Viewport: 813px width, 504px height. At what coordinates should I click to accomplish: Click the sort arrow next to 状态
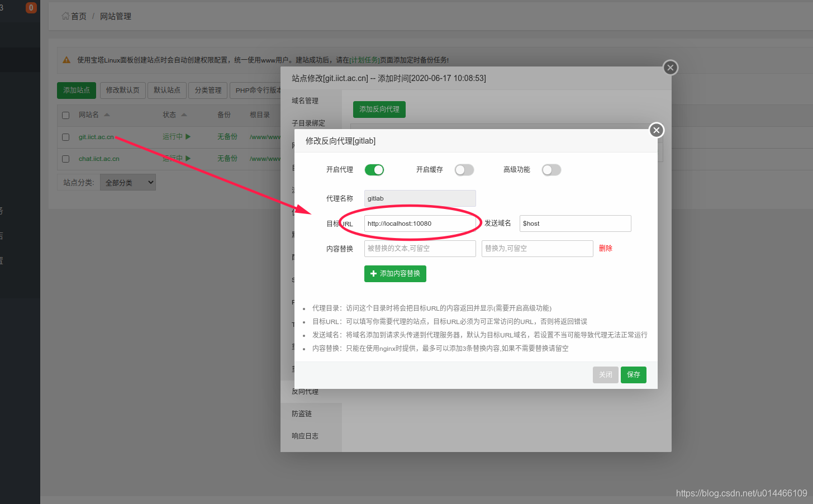[184, 115]
